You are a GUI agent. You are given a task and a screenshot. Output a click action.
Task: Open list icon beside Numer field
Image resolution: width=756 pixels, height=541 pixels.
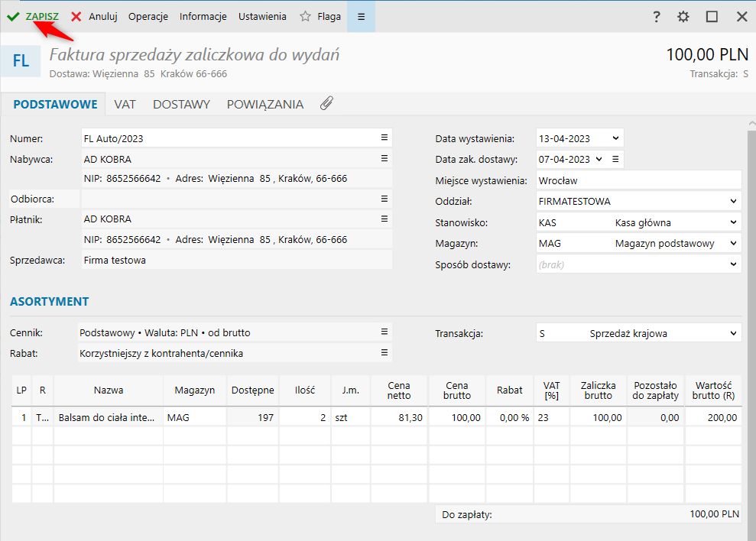pos(384,138)
